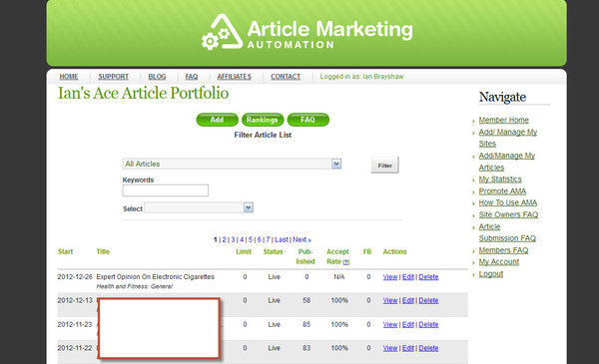Image resolution: width=599 pixels, height=364 pixels.
Task: View the 2012-12-26 Electronic Cigarettes article
Action: [x=390, y=277]
